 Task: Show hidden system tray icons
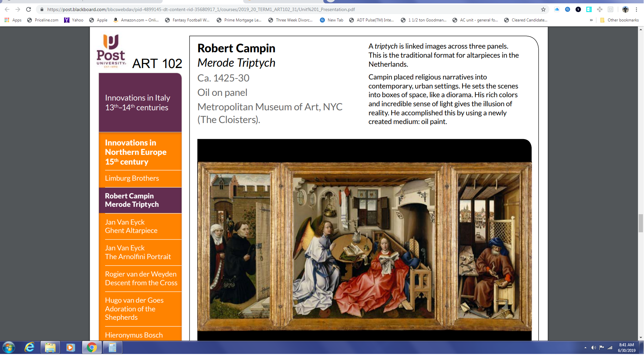coord(585,348)
